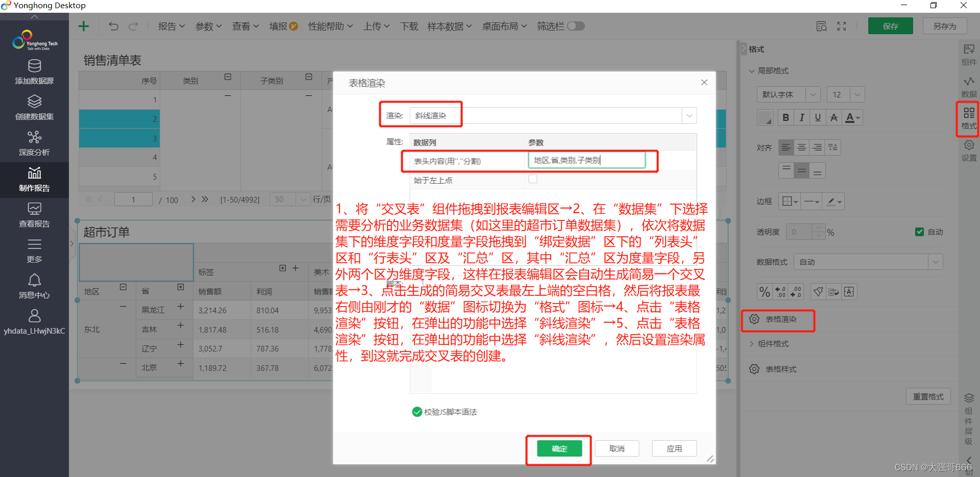Image resolution: width=980 pixels, height=477 pixels.
Task: Click the page number input box
Action: (x=133, y=199)
